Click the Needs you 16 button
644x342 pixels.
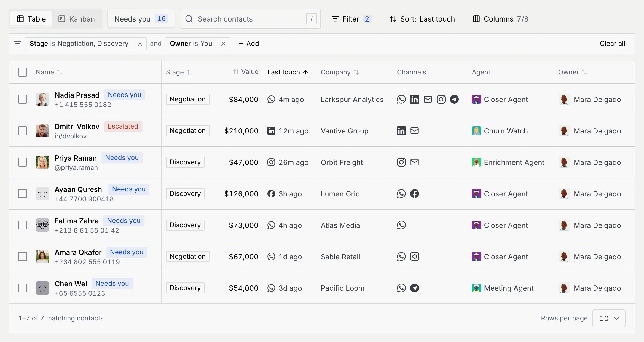[x=141, y=19]
